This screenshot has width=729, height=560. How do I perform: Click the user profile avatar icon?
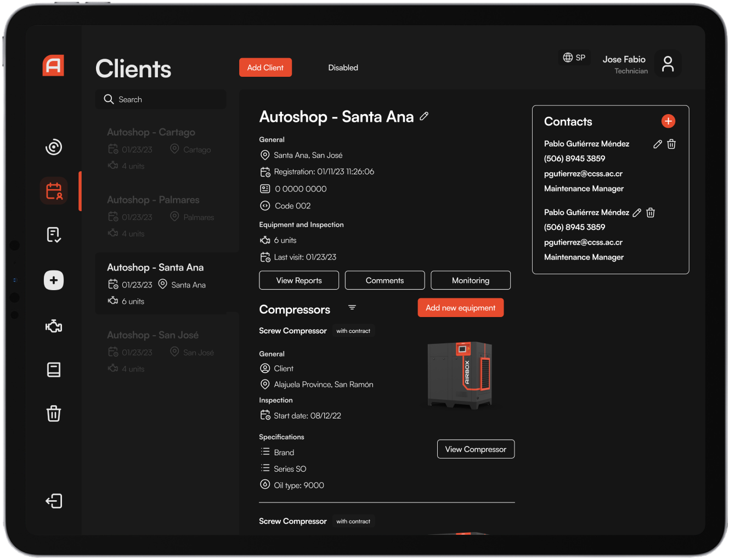[668, 64]
